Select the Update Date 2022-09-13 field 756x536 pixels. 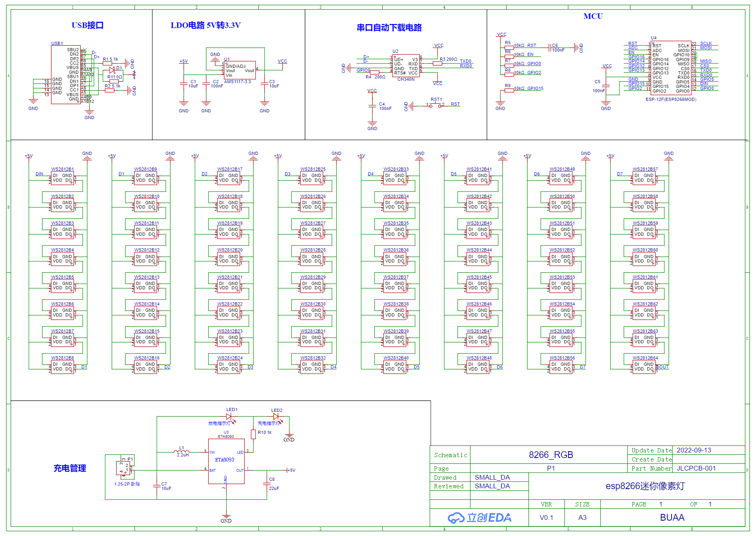tap(693, 450)
